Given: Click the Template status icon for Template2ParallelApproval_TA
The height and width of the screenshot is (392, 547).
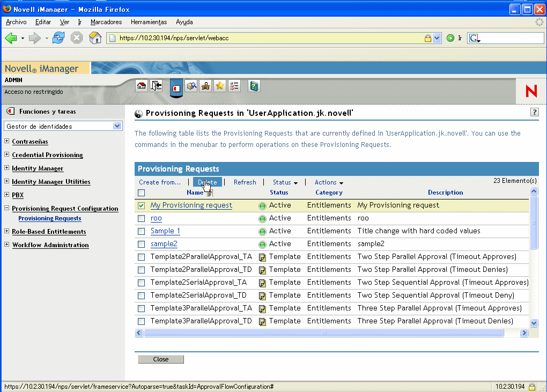Looking at the screenshot, I should [x=262, y=257].
